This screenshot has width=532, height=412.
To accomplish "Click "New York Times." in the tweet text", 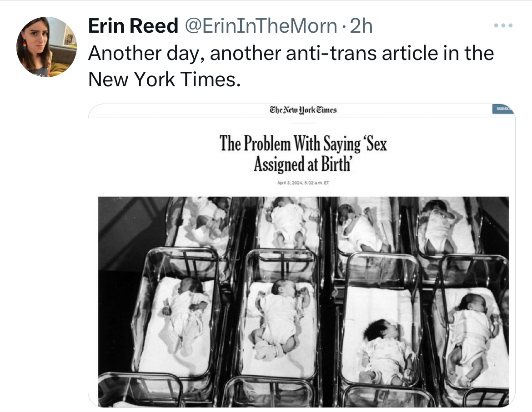I will [x=164, y=79].
